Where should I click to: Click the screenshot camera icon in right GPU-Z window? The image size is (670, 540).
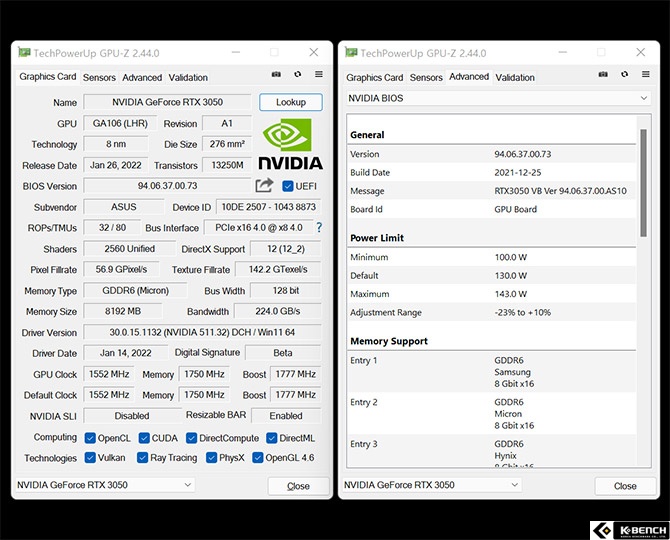click(603, 74)
